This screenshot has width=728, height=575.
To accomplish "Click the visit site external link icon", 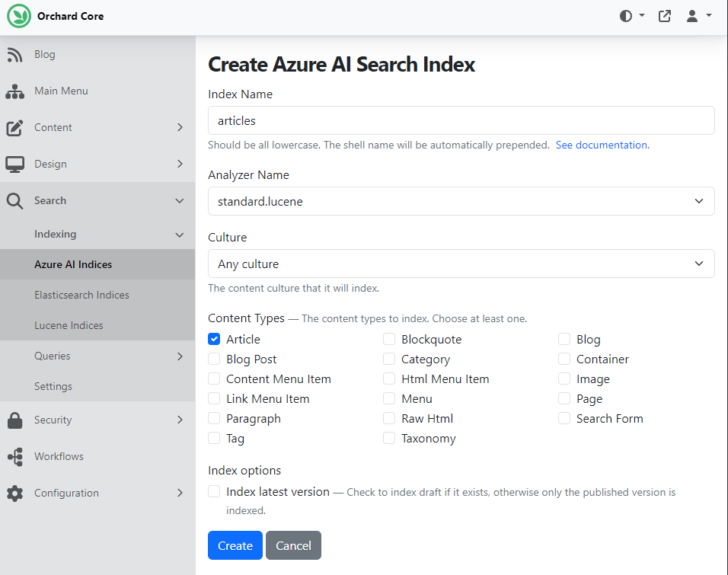I will point(664,16).
